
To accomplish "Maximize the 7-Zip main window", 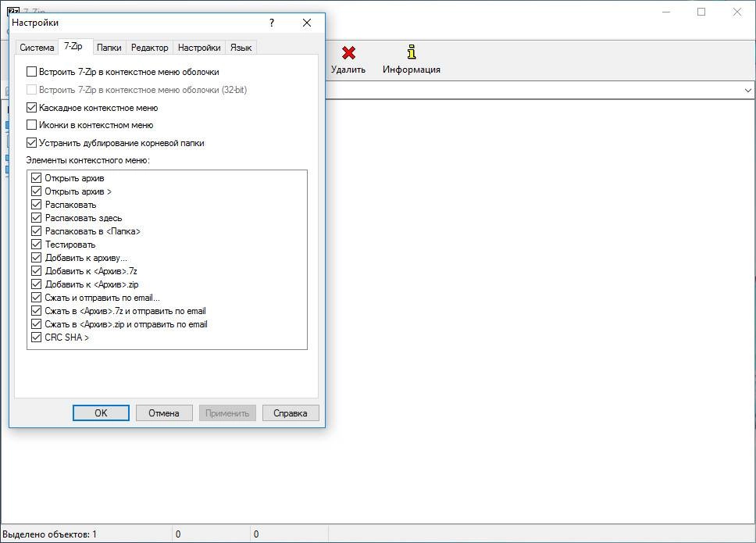I will coord(701,12).
